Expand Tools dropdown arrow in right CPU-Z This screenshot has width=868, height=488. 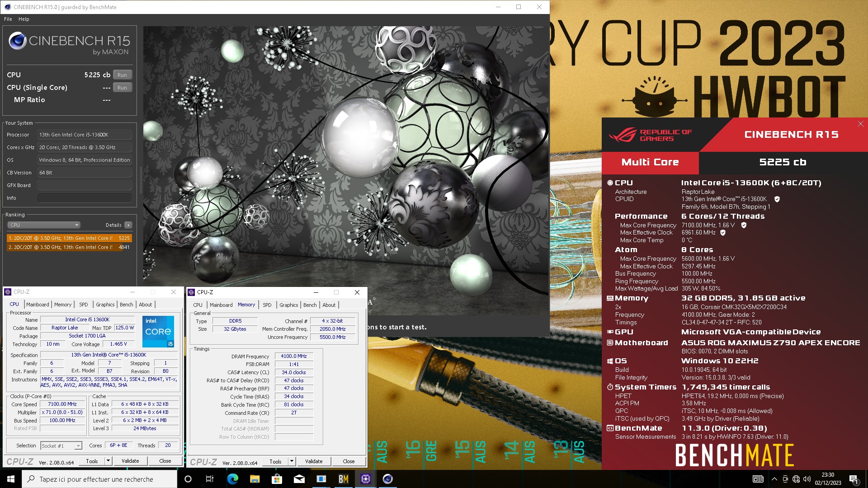pos(292,462)
